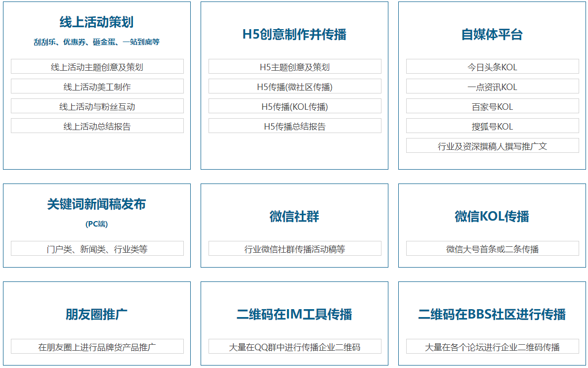Image resolution: width=588 pixels, height=368 pixels.
Task: Click the H5创意制作并传播 heading
Action: pos(294,34)
